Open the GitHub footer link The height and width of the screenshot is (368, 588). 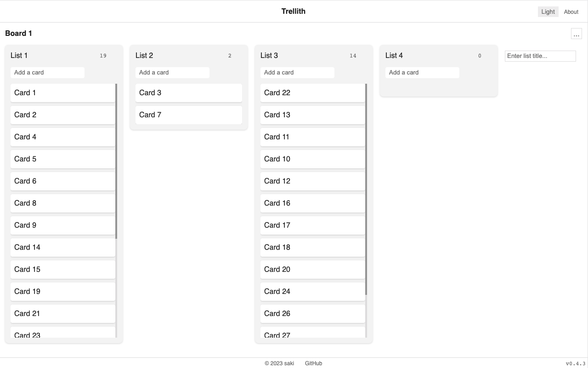[313, 363]
